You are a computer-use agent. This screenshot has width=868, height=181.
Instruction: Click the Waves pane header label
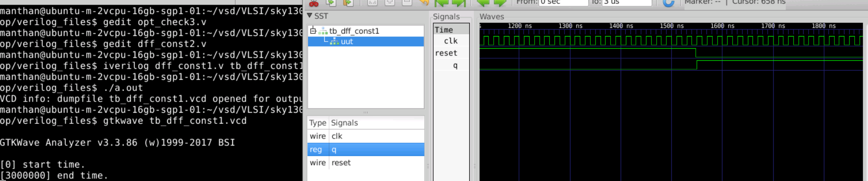[x=492, y=17]
